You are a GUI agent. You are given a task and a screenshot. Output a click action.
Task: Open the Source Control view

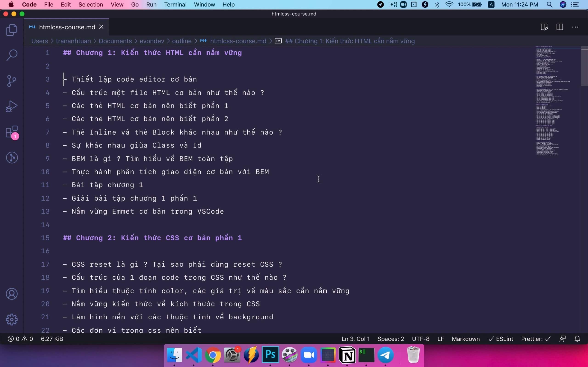coord(11,81)
